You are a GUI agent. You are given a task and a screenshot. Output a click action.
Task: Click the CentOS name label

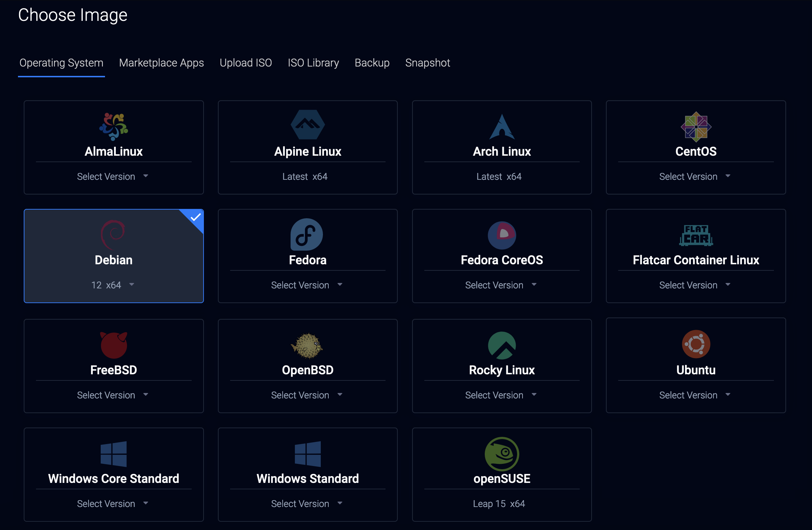(696, 151)
